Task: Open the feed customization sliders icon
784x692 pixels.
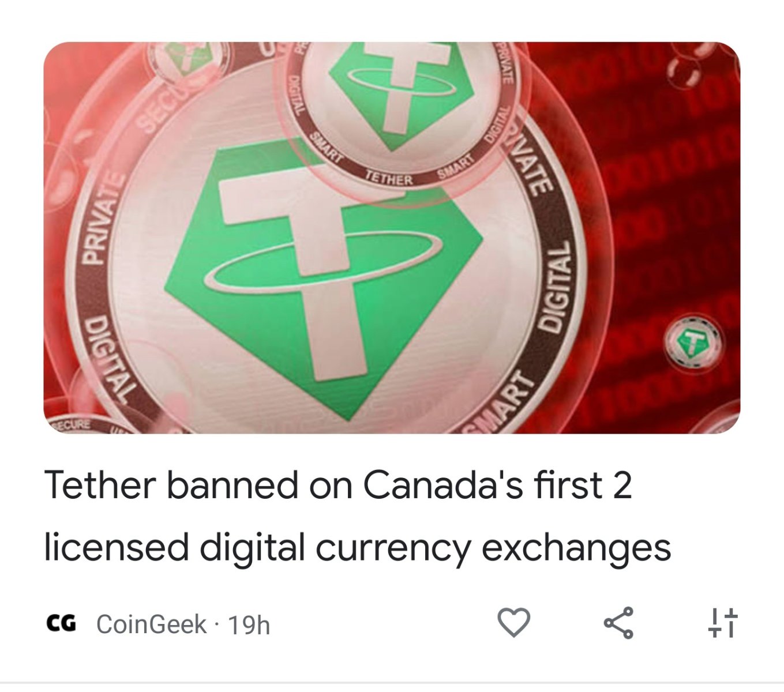Action: (722, 623)
